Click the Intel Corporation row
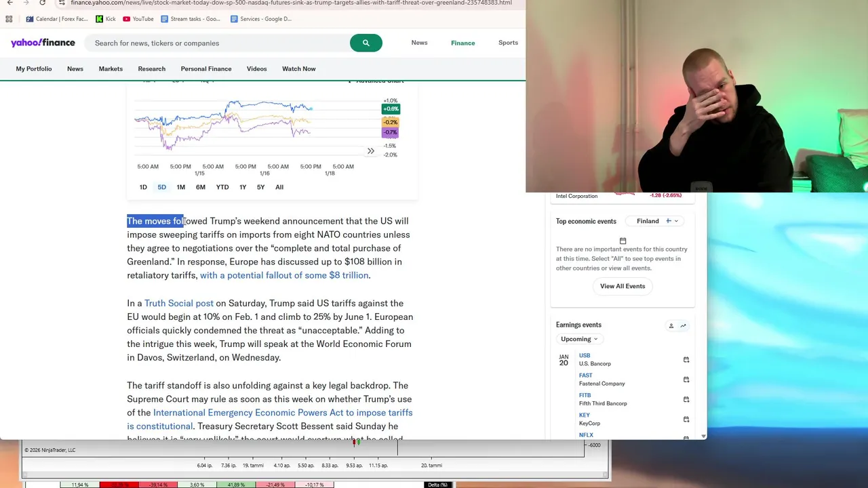868x488 pixels. point(622,196)
